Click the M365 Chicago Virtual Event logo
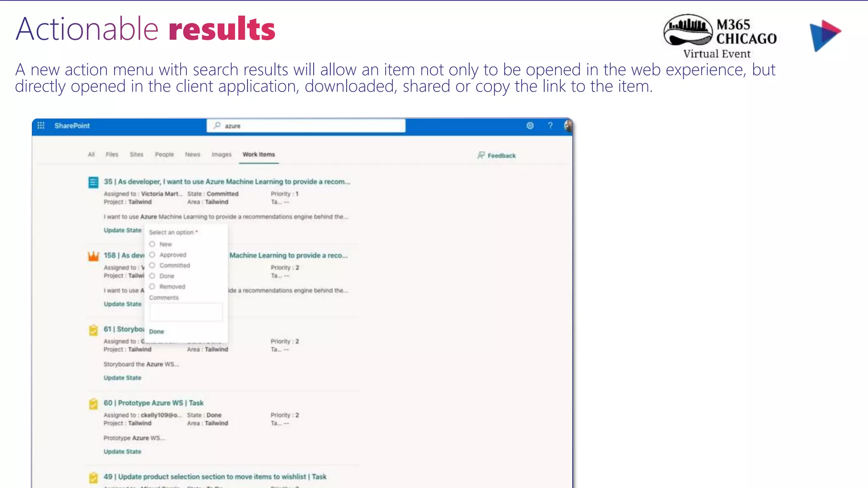Image resolution: width=868 pixels, height=488 pixels. tap(720, 36)
